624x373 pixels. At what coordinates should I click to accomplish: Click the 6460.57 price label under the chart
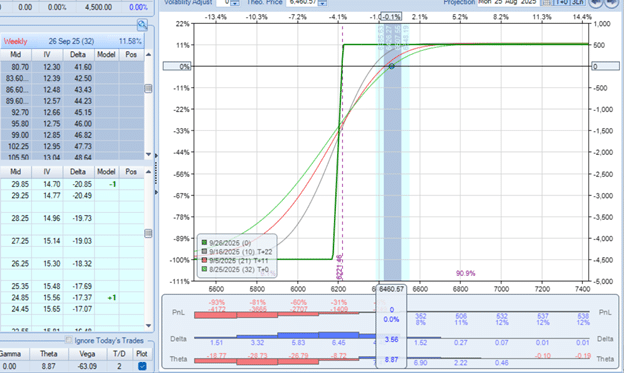(392, 289)
